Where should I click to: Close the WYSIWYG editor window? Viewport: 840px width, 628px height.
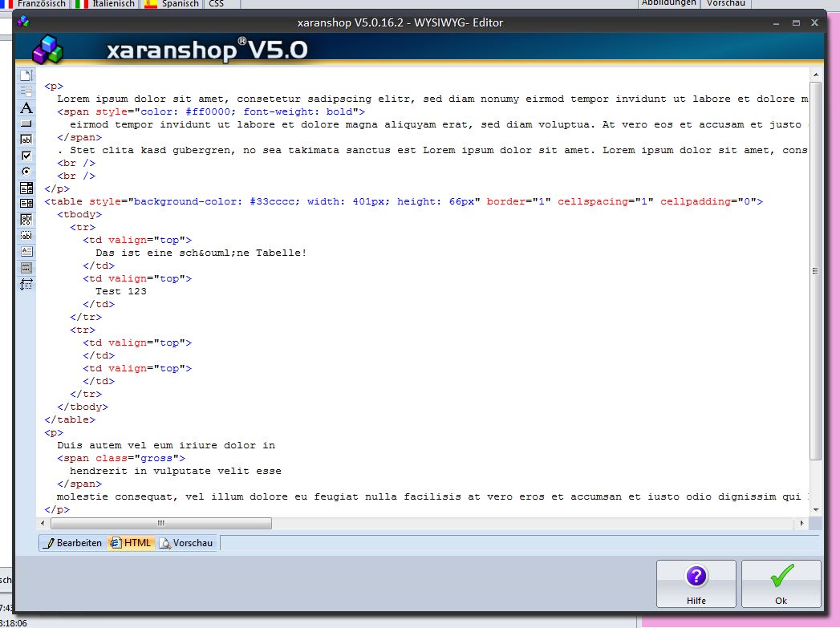[815, 23]
